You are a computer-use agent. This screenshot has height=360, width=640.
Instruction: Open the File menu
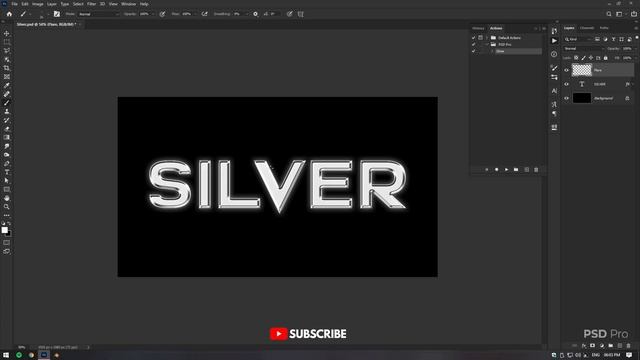click(14, 4)
